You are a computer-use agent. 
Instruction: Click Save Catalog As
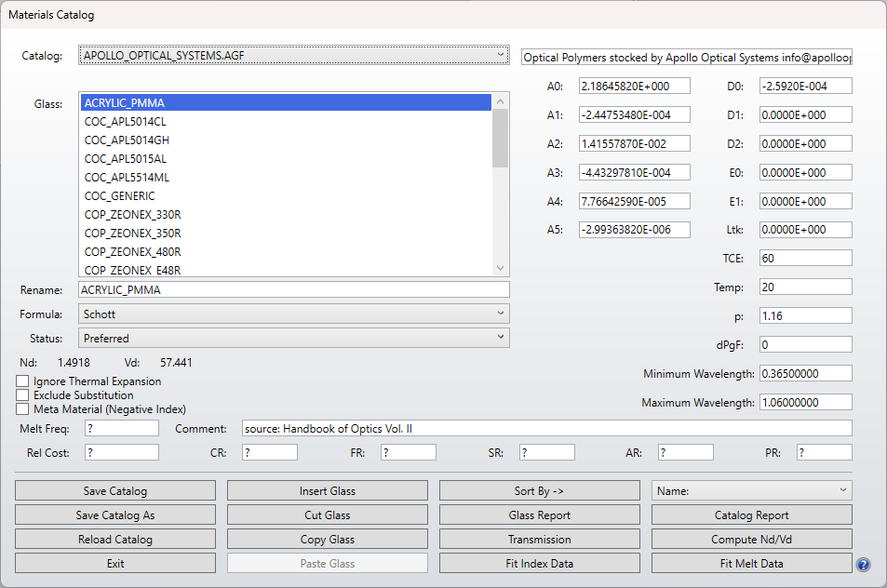(x=114, y=514)
